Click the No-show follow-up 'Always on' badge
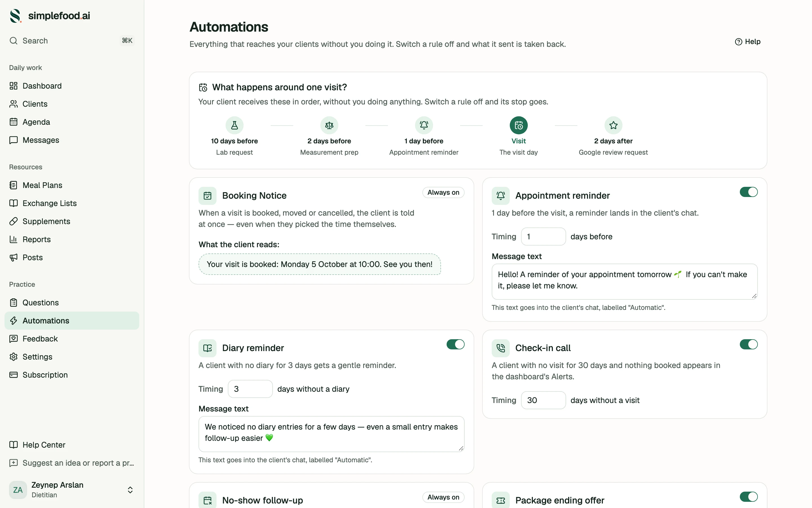The image size is (812, 508). coord(443,497)
